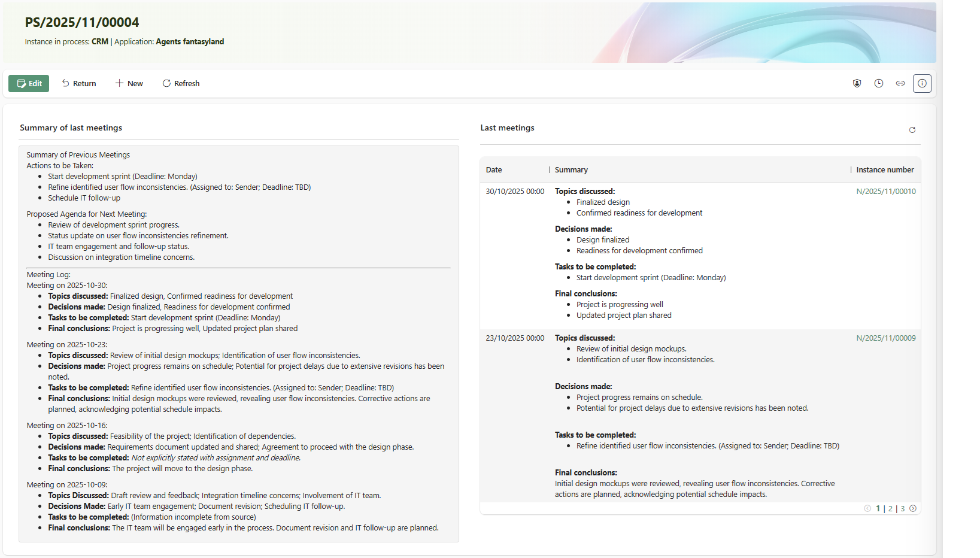Click the link chain icon
Image resolution: width=980 pixels, height=558 pixels.
click(x=900, y=83)
